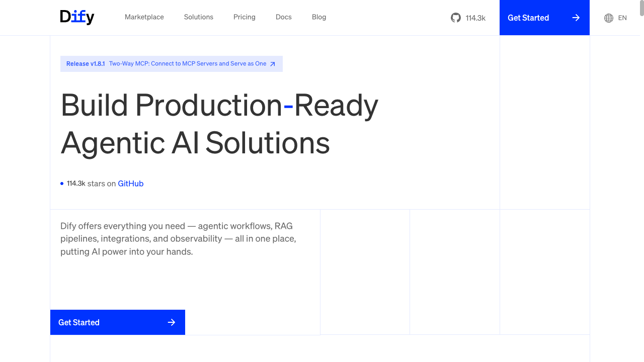
Task: Click the Dify logo in the header
Action: [x=77, y=17]
